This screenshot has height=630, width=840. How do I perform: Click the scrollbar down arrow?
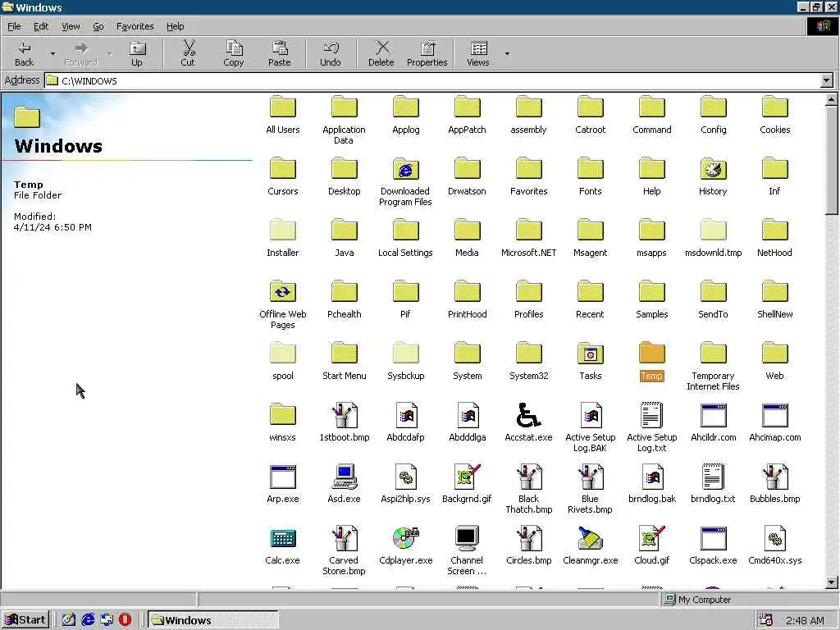point(832,582)
